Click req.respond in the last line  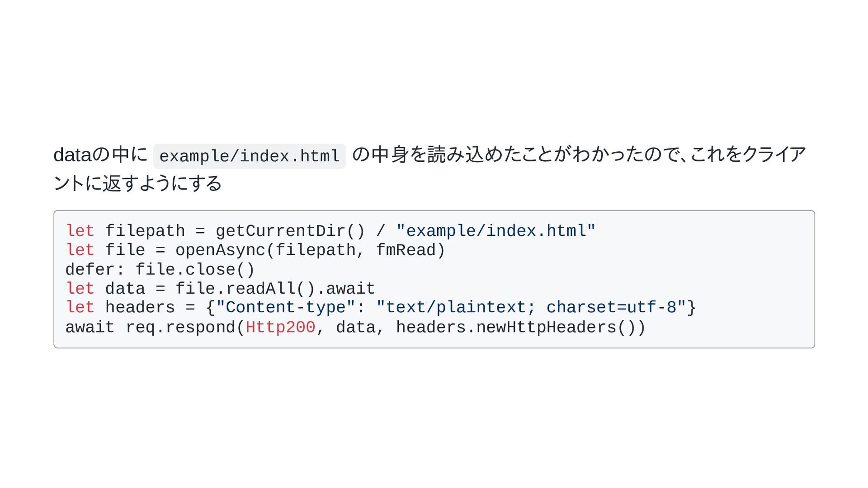click(x=180, y=327)
